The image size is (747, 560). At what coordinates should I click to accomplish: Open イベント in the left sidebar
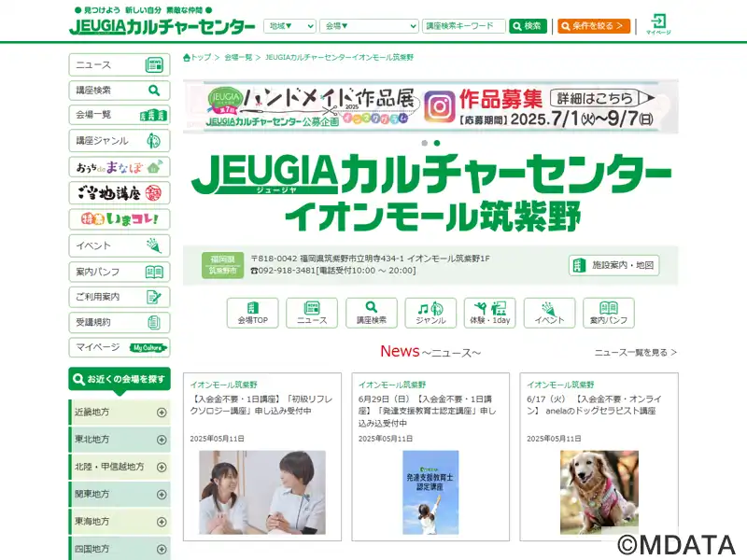pyautogui.click(x=120, y=245)
